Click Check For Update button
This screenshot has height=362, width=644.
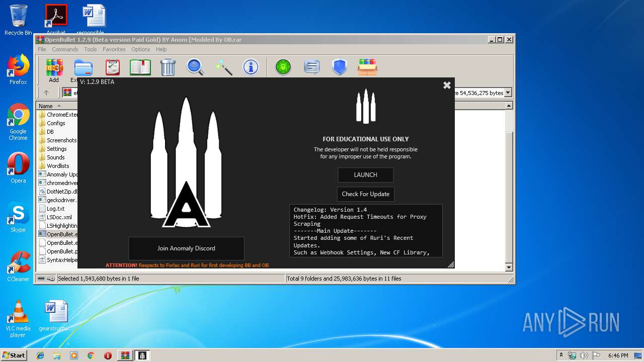coord(365,194)
